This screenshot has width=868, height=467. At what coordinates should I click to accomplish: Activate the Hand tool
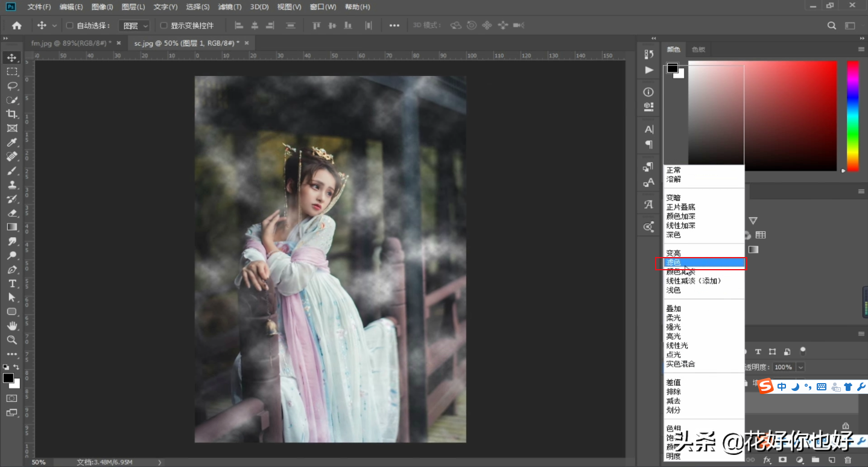tap(11, 326)
